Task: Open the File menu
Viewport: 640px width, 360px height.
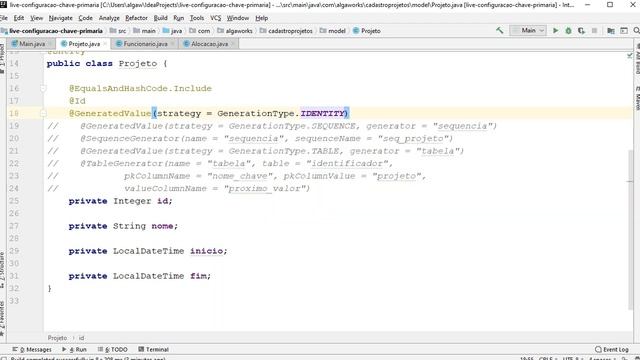Action: click(x=4, y=18)
